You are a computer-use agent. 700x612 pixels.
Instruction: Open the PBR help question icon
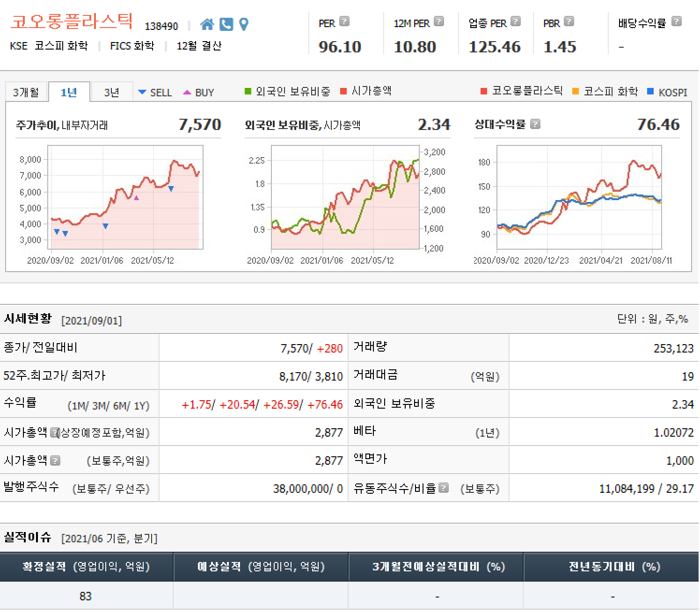point(569,22)
